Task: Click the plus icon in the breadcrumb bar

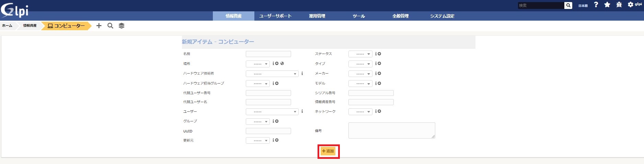Action: (x=99, y=26)
